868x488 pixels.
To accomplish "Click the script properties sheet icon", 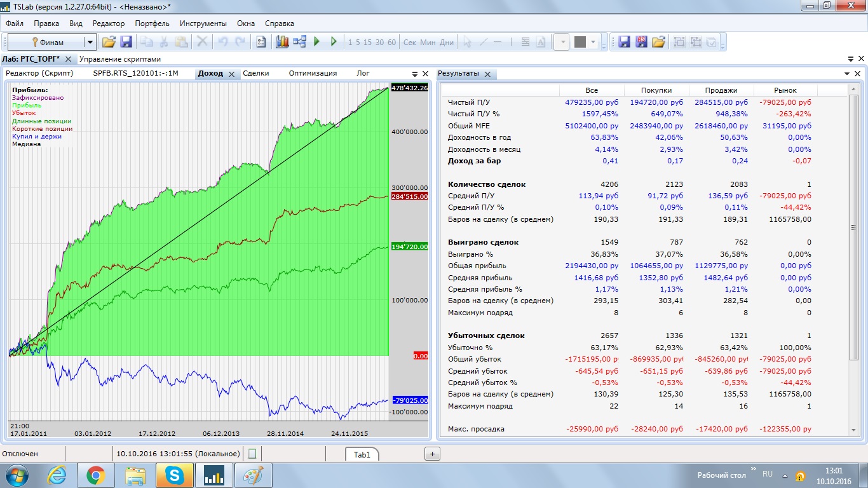I will (261, 42).
